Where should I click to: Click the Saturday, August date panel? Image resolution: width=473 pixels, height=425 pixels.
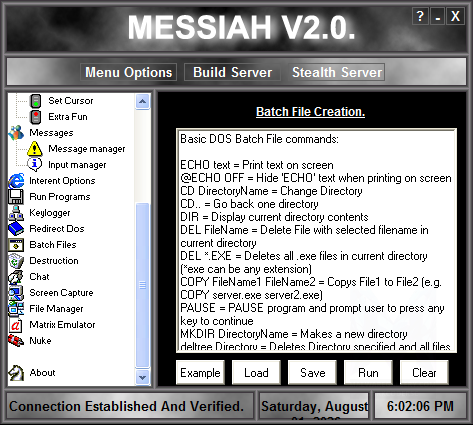pos(314,406)
